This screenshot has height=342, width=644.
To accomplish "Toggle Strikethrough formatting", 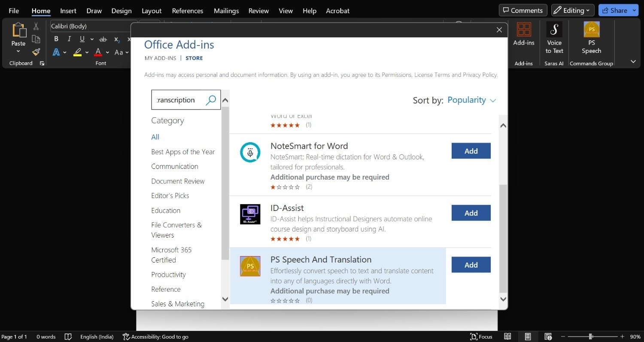I will tap(103, 39).
